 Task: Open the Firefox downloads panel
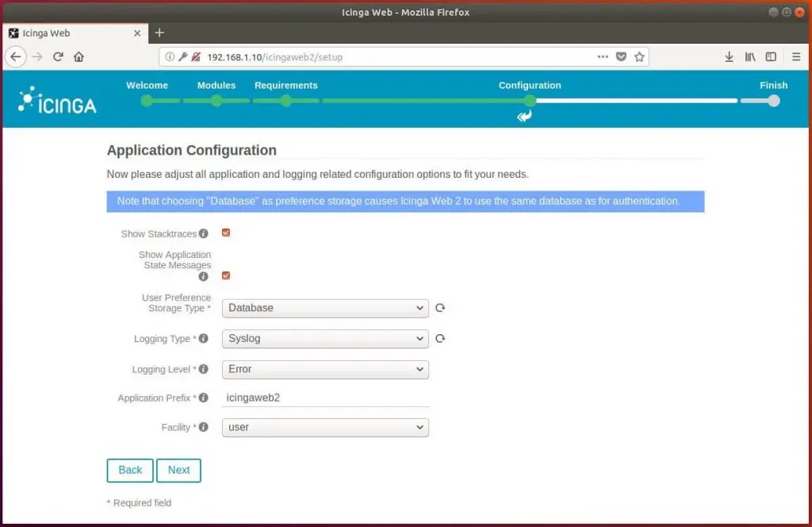click(730, 57)
